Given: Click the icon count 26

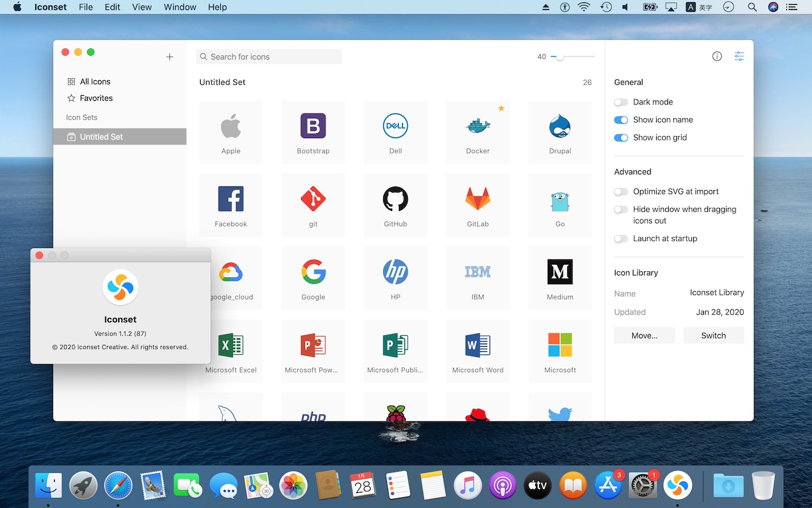Looking at the screenshot, I should [588, 82].
